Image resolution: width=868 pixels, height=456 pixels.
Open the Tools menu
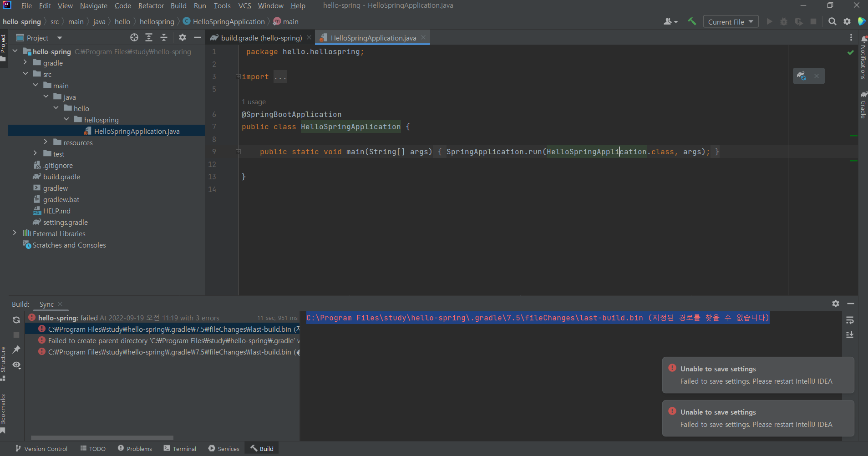coord(222,5)
